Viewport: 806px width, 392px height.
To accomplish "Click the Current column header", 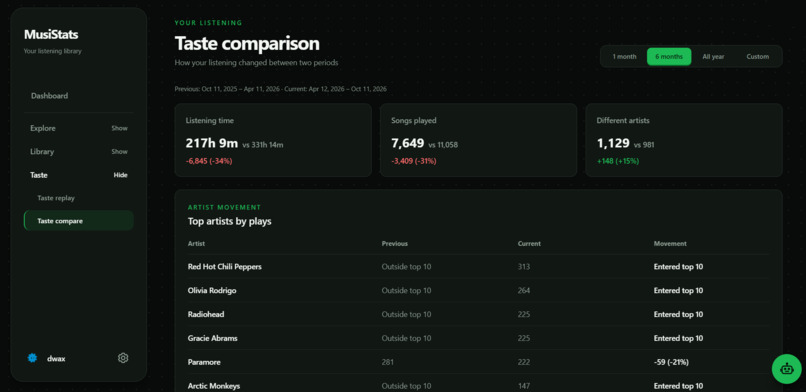I will (529, 244).
